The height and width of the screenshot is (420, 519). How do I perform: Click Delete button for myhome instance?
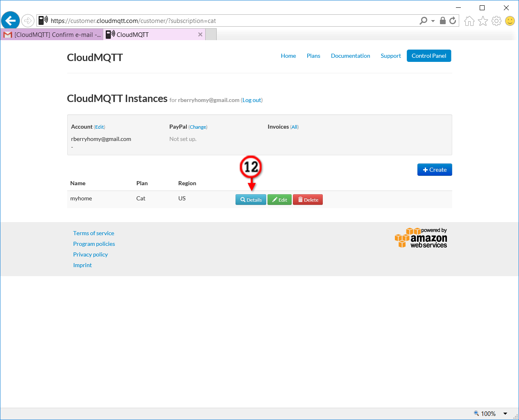(308, 200)
